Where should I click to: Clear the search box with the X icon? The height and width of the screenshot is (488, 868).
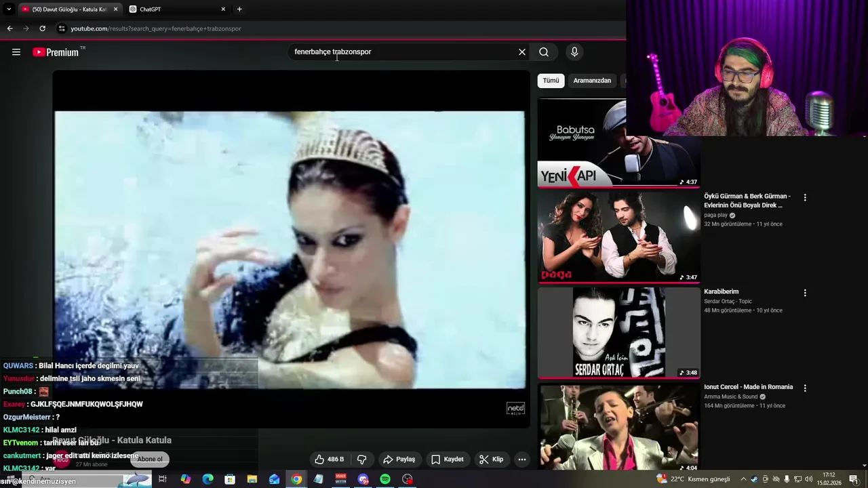point(522,52)
